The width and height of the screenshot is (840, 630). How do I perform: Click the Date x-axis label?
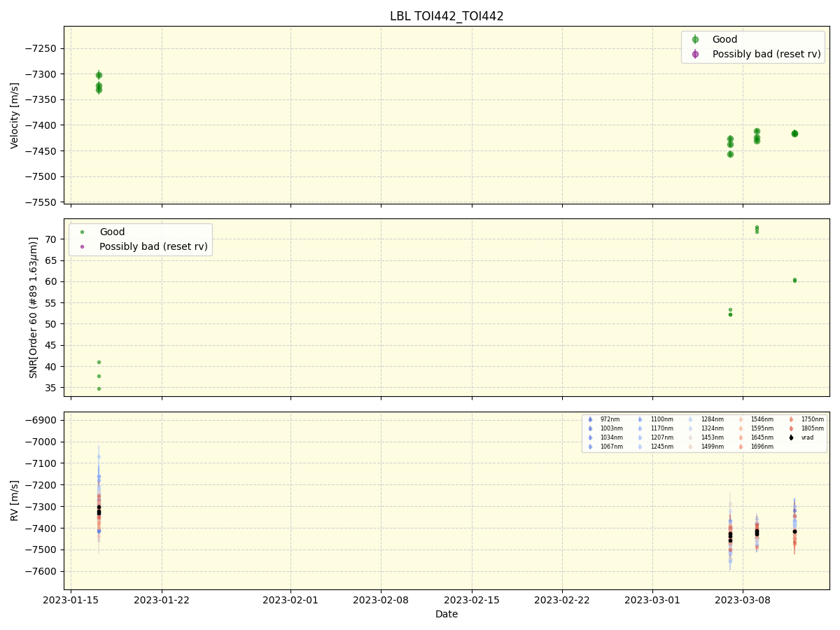pyautogui.click(x=447, y=615)
